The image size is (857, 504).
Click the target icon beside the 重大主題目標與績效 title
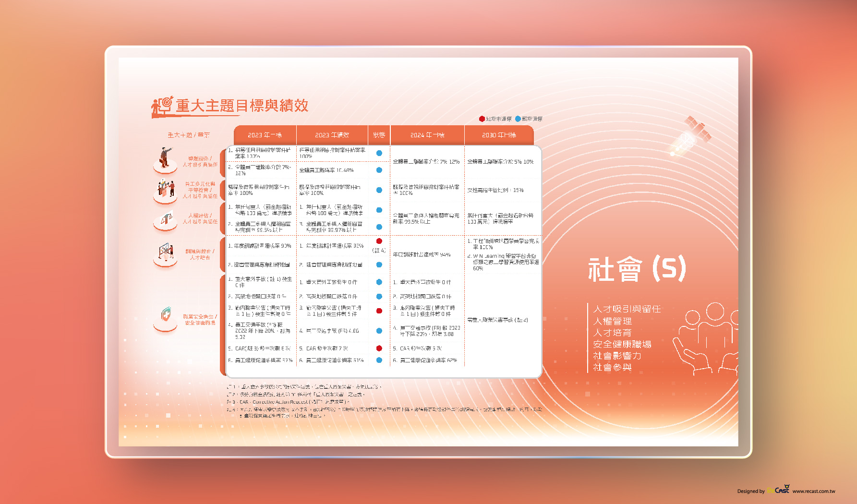tap(162, 107)
